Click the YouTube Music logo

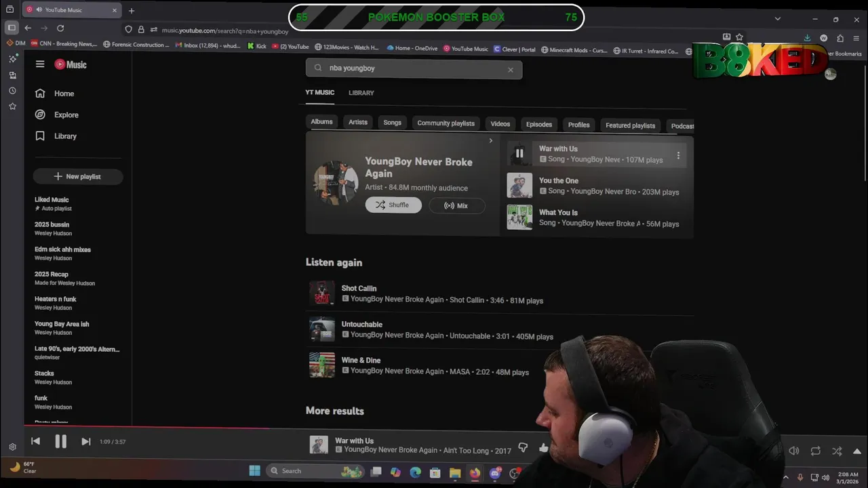coord(71,64)
